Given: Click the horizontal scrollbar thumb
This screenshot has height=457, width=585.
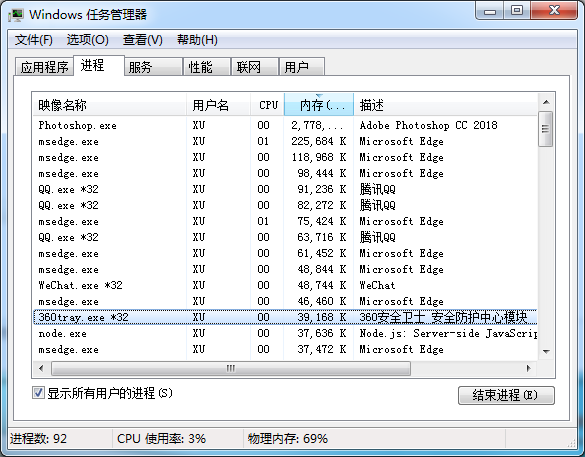Looking at the screenshot, I should pos(231,369).
